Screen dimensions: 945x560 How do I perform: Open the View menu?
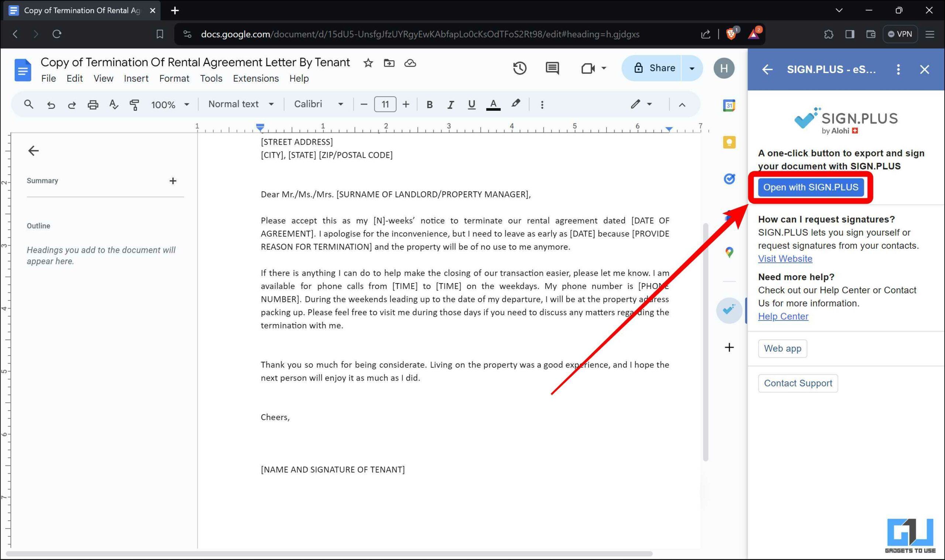(103, 79)
